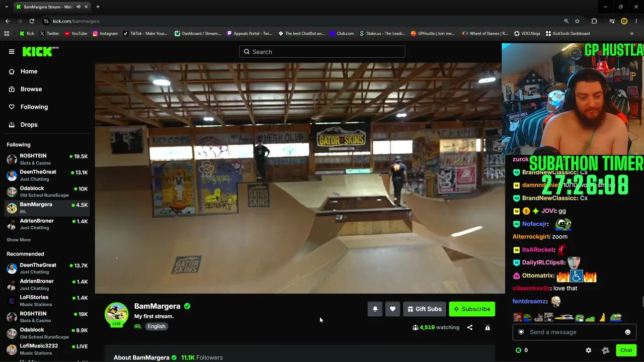Image resolution: width=644 pixels, height=362 pixels.
Task: Click the BamMargera channel avatar
Action: [116, 314]
